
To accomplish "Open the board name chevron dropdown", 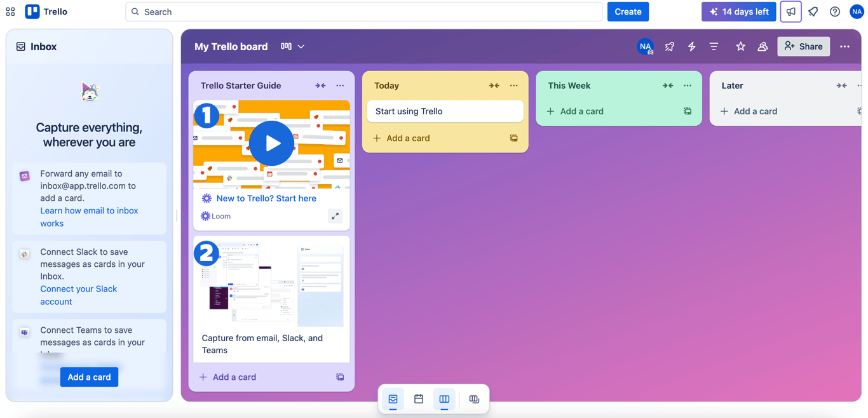I will pos(301,46).
